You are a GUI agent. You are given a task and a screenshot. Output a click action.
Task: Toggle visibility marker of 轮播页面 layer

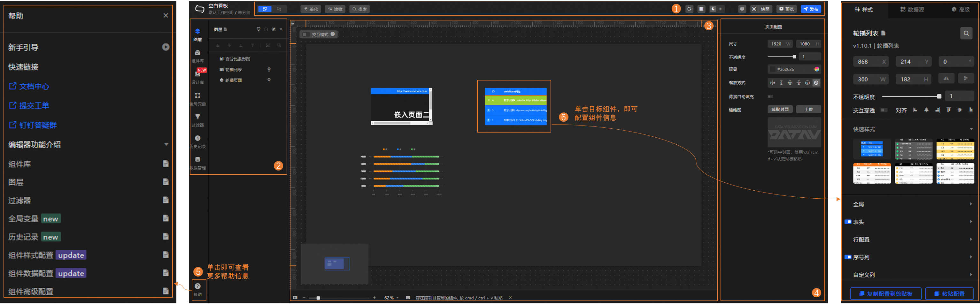point(269,80)
